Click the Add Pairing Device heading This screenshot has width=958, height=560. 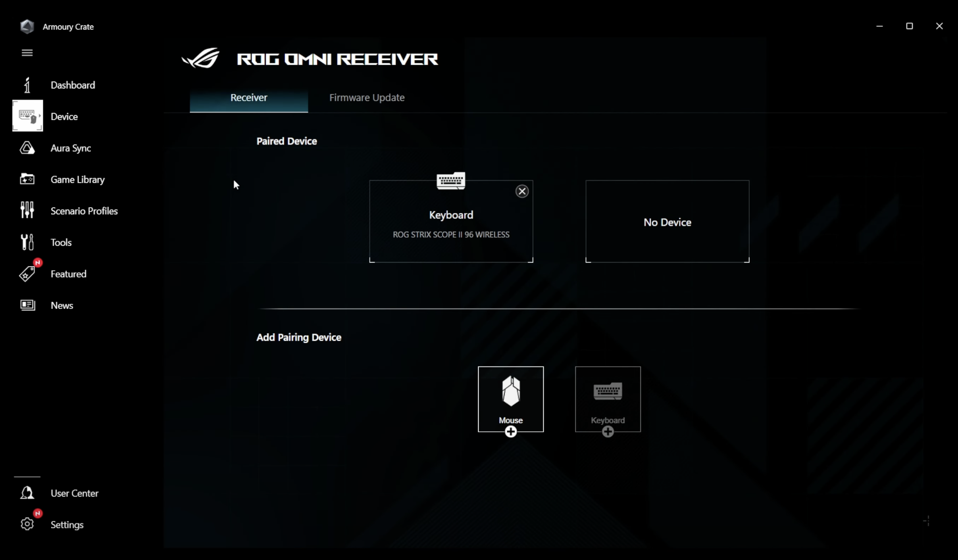click(299, 337)
